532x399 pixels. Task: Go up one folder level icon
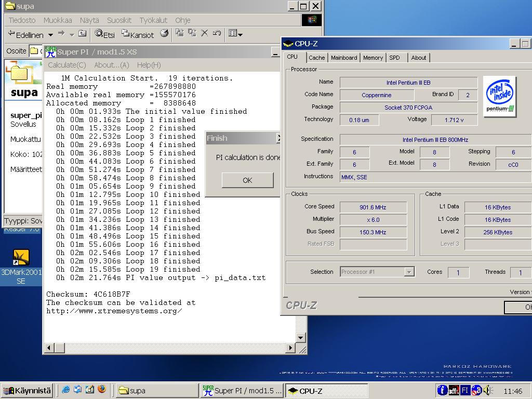click(83, 33)
